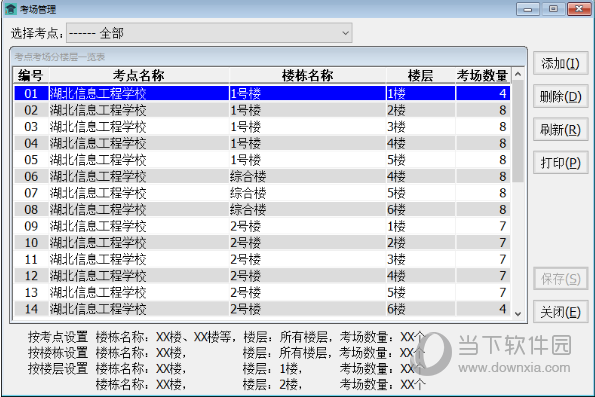Click the 刷新(R) button
This screenshot has width=595, height=397.
560,130
